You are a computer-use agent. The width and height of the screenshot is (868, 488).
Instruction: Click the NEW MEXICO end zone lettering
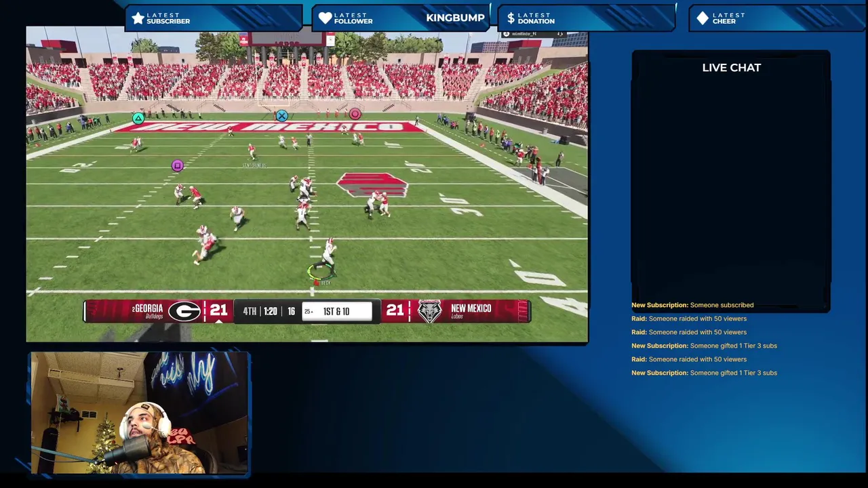269,127
